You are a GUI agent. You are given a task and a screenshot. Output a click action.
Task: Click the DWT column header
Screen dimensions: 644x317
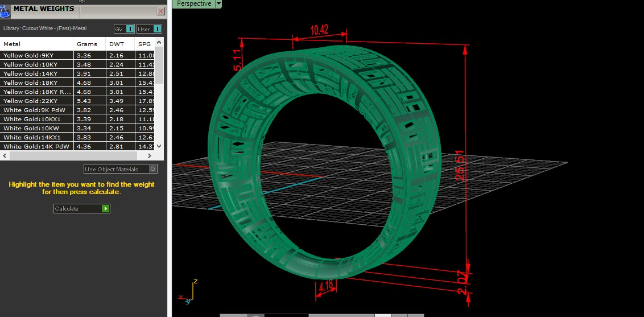pos(116,44)
